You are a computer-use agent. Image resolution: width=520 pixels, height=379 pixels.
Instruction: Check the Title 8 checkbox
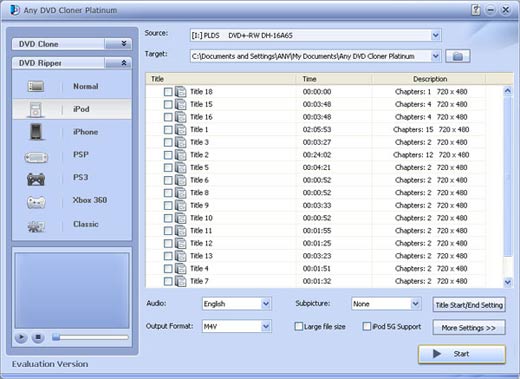(168, 193)
